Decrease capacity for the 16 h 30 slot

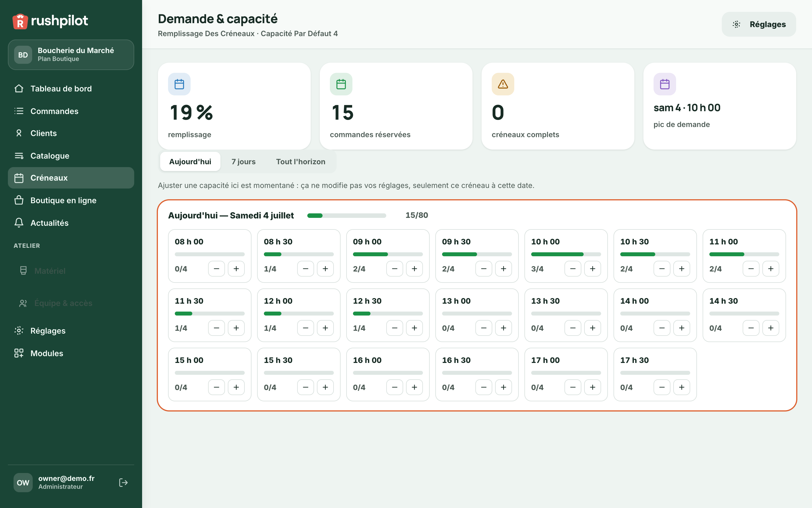(484, 387)
